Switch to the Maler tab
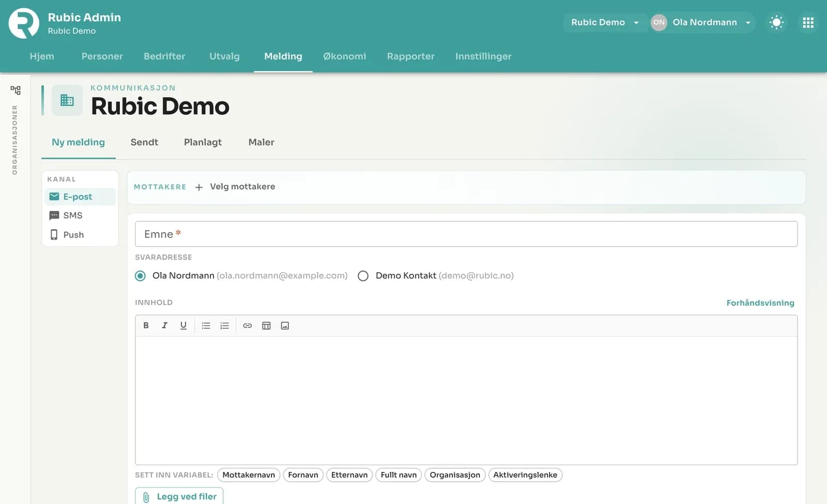 pos(262,142)
